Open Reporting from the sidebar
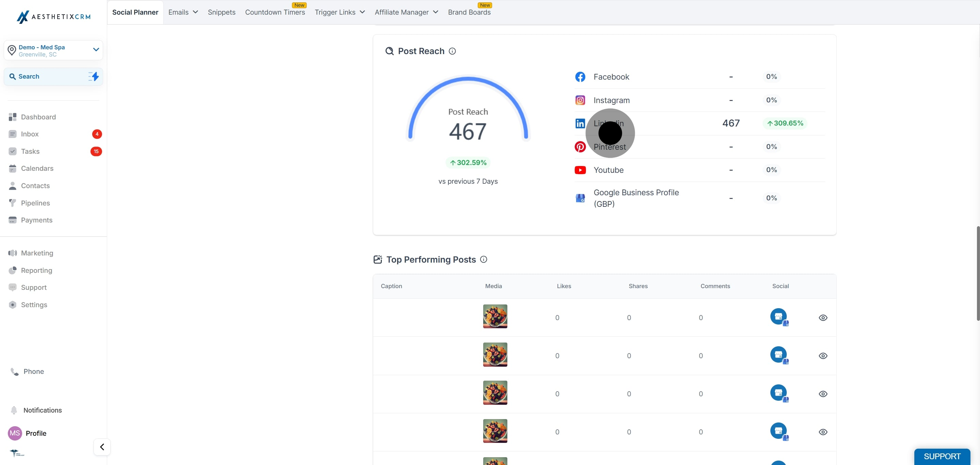 click(36, 270)
